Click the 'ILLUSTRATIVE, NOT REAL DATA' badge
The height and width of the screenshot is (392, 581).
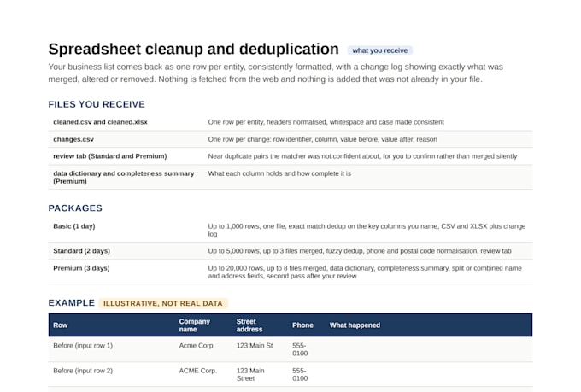[163, 303]
